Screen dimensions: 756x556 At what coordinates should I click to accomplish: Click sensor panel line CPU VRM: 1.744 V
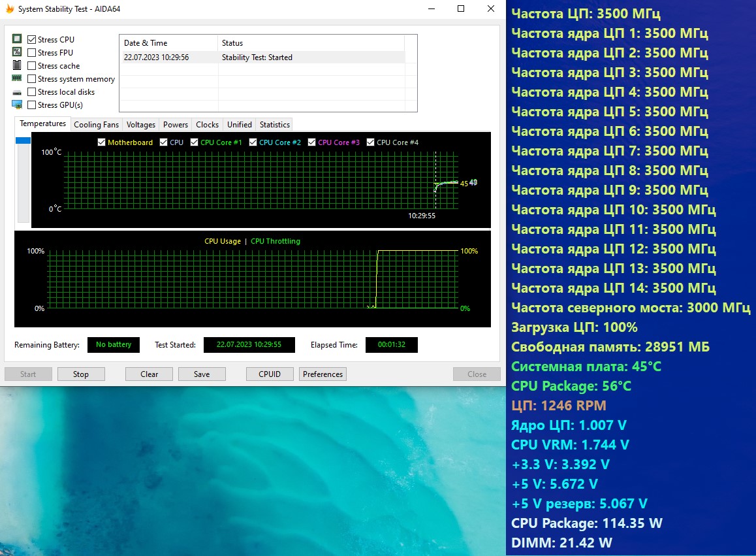click(571, 445)
